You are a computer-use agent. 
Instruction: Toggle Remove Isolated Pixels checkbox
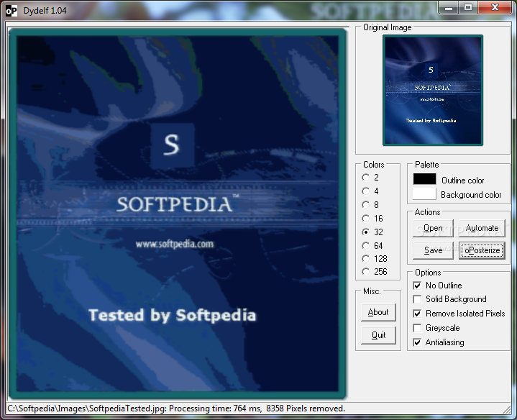[417, 314]
